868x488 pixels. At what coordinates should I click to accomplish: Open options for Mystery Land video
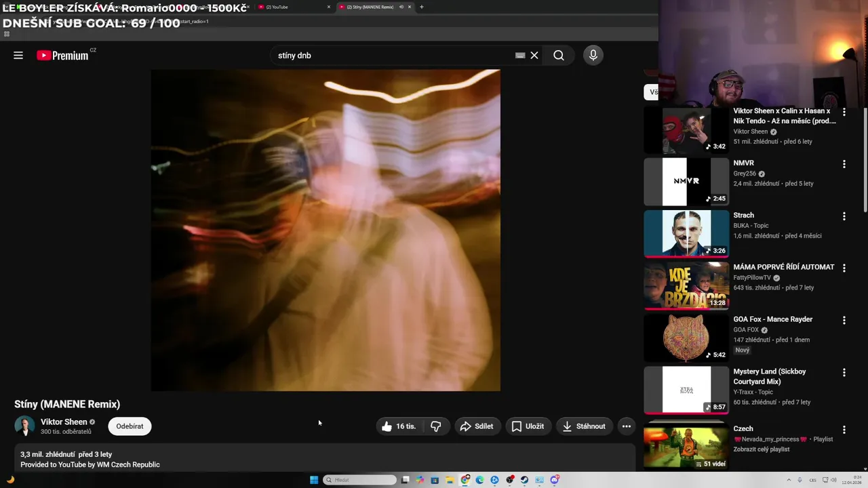(x=844, y=372)
